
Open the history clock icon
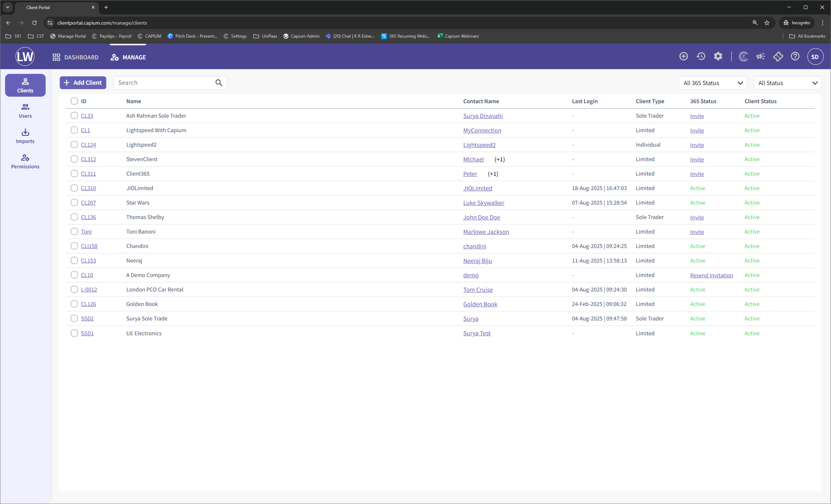(x=701, y=56)
